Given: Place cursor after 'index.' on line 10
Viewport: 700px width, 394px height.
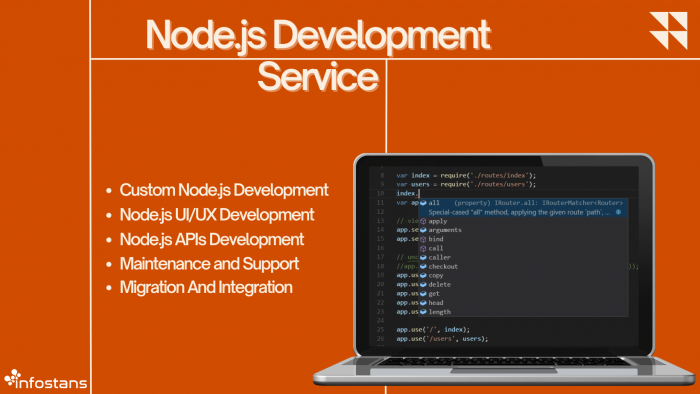Looking at the screenshot, I should pos(420,194).
